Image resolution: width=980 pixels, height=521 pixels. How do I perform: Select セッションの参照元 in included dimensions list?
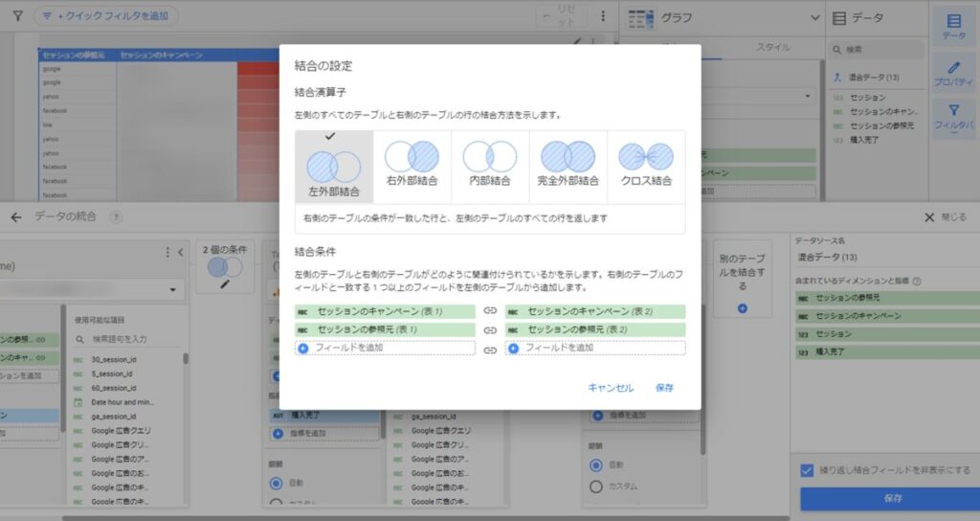coord(887,298)
